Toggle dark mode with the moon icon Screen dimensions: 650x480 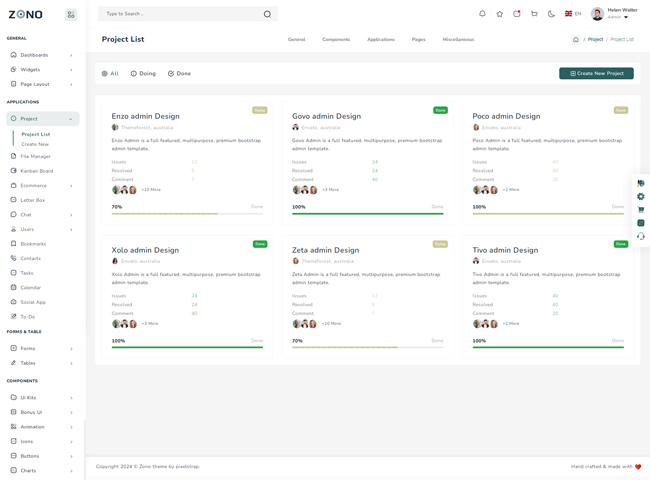(x=551, y=14)
